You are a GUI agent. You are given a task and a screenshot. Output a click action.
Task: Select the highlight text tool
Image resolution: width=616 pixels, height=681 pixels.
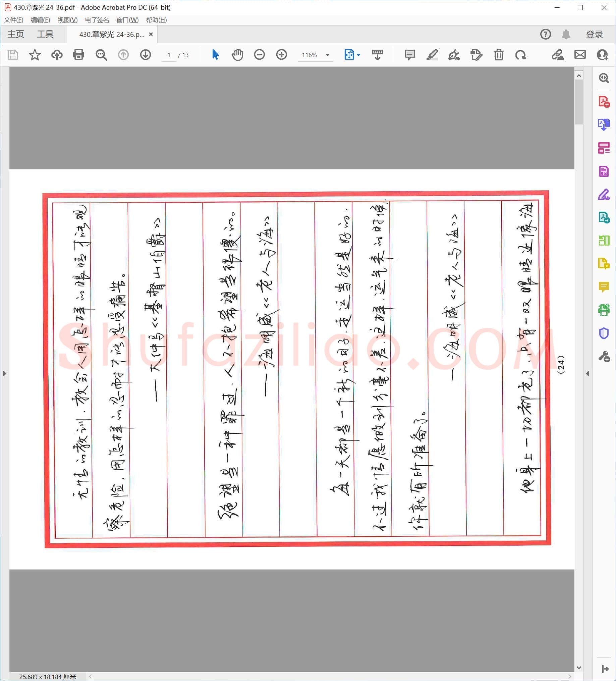[432, 55]
